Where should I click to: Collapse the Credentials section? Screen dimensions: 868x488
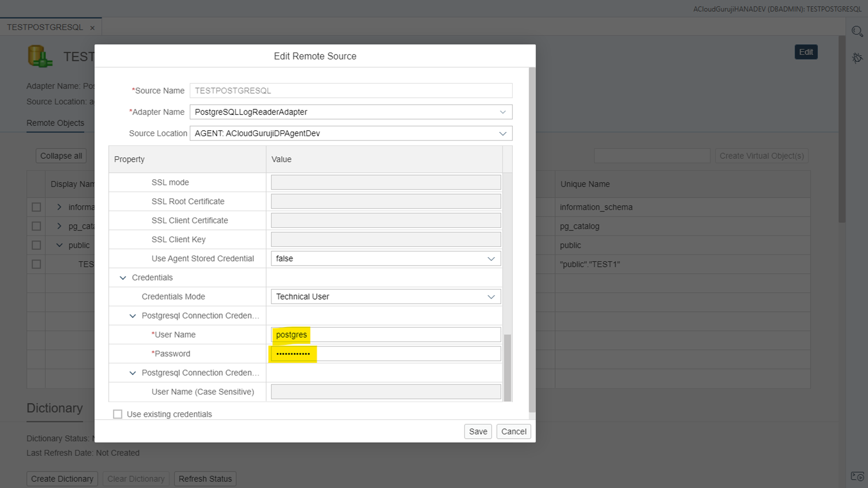coord(123,278)
